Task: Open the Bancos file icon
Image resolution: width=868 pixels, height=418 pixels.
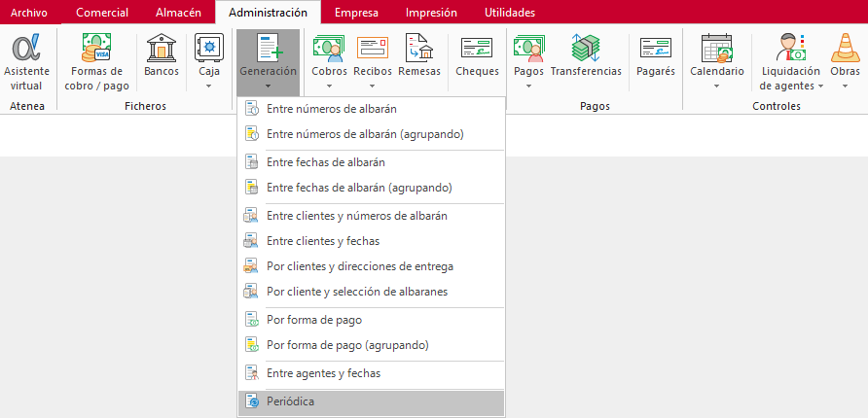Action: click(162, 48)
